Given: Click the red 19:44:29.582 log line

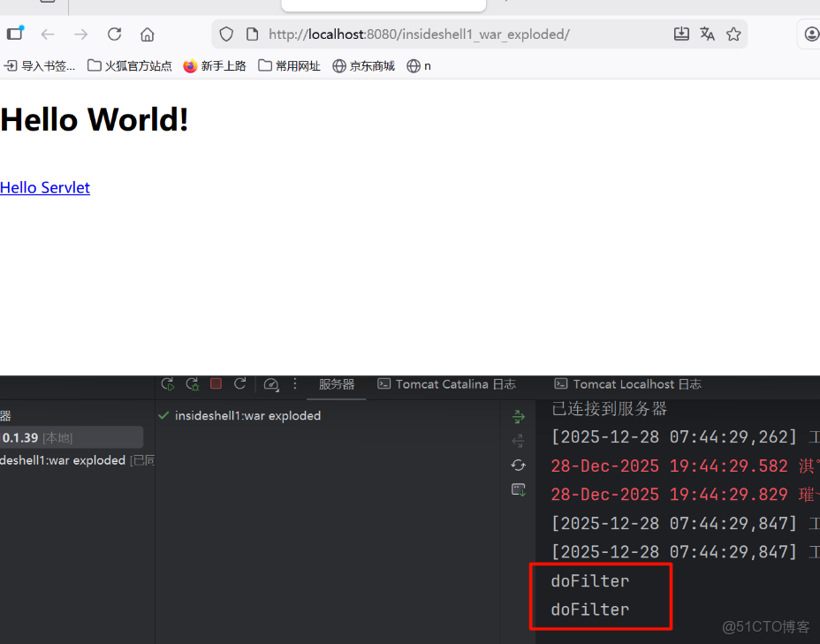Looking at the screenshot, I should (x=685, y=466).
